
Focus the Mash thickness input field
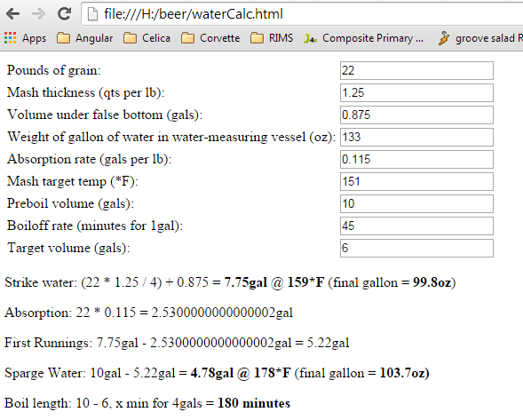click(416, 92)
